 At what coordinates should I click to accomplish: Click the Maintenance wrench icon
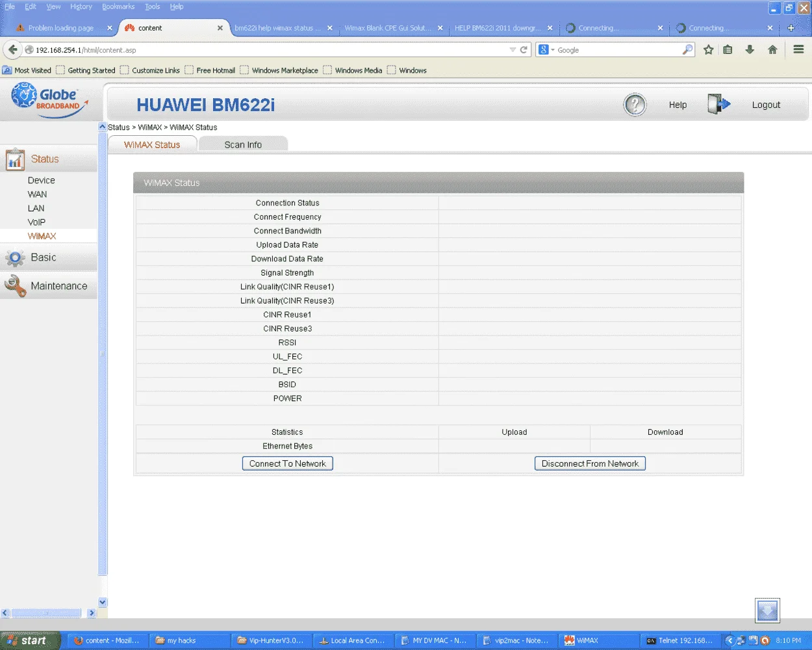(15, 286)
